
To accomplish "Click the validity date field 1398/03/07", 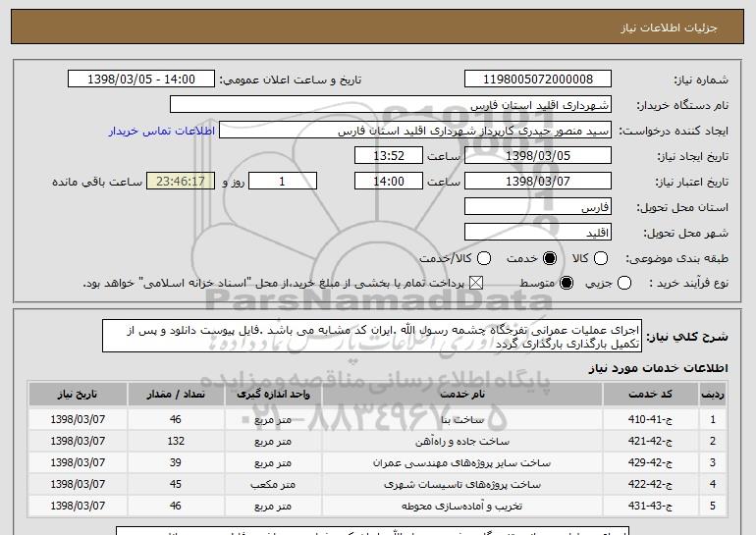I will [538, 182].
